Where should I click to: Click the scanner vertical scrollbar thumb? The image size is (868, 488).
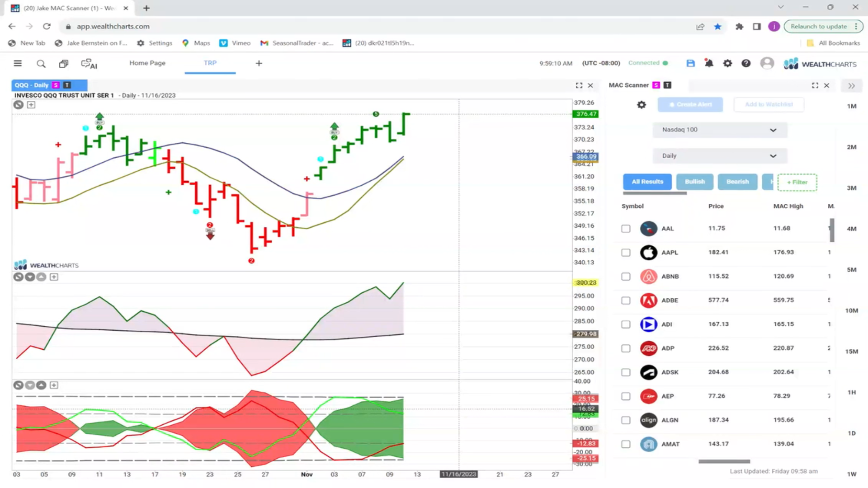point(832,230)
